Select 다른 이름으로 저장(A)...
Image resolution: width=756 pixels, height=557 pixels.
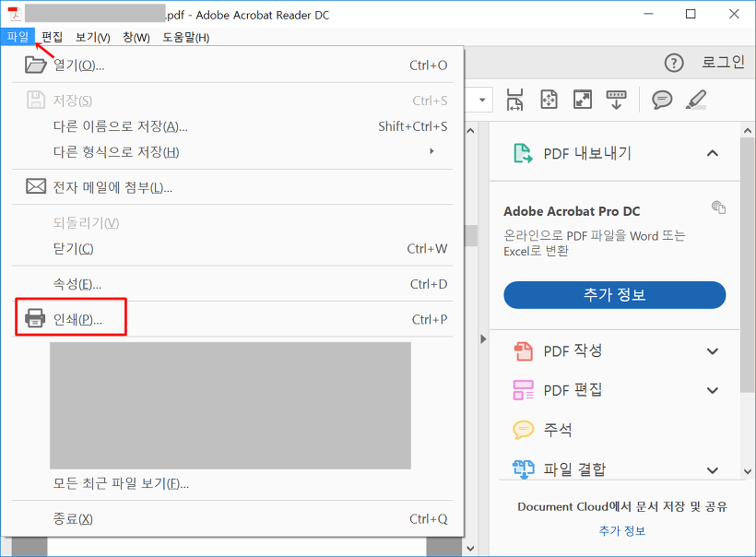point(232,126)
